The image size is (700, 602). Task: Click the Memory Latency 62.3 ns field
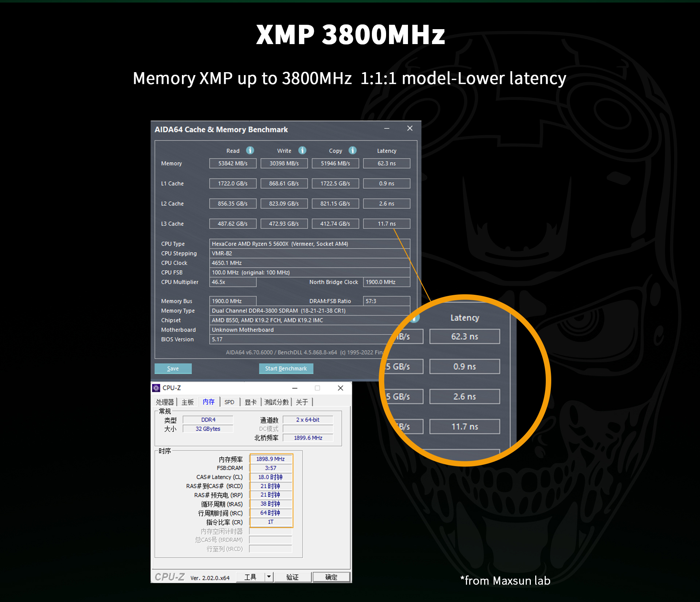pyautogui.click(x=386, y=163)
